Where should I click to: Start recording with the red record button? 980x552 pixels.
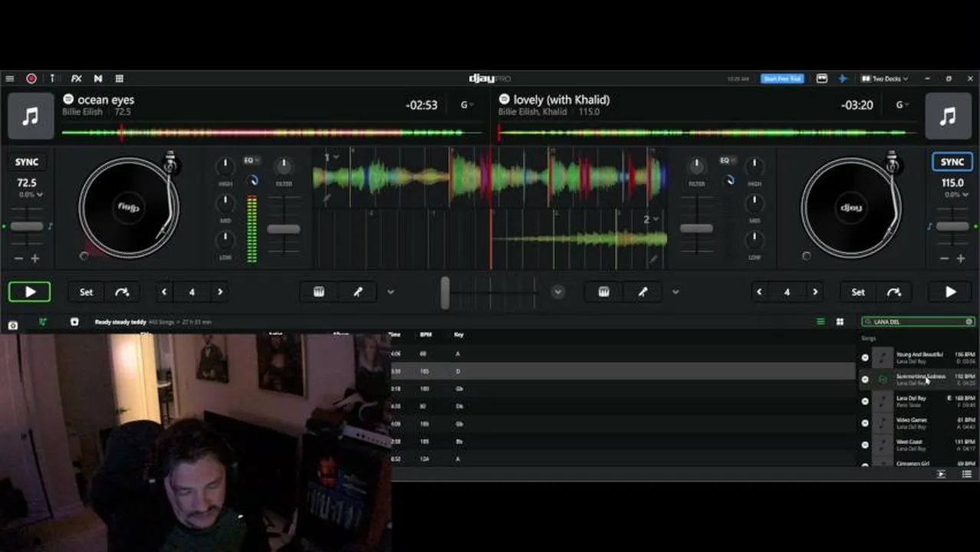(x=31, y=78)
